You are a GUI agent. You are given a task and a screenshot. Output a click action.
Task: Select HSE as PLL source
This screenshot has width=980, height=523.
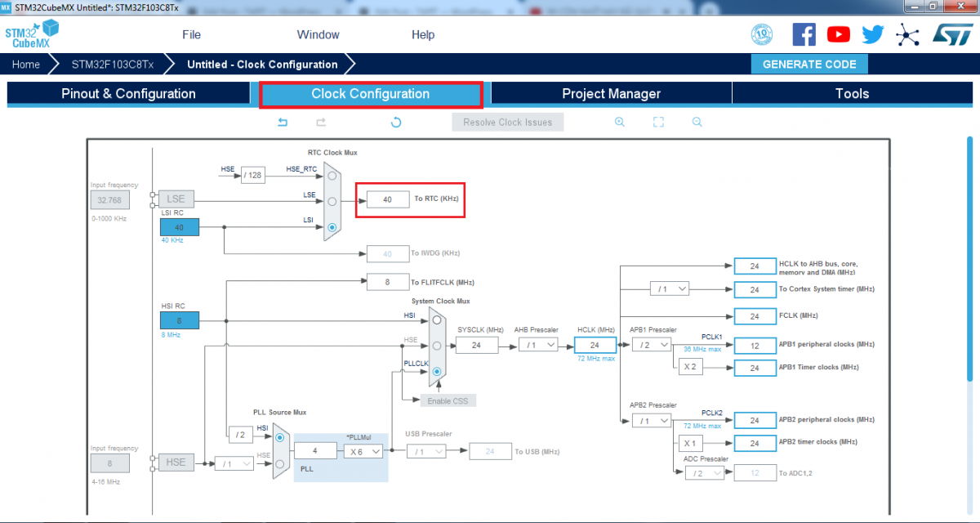280,463
